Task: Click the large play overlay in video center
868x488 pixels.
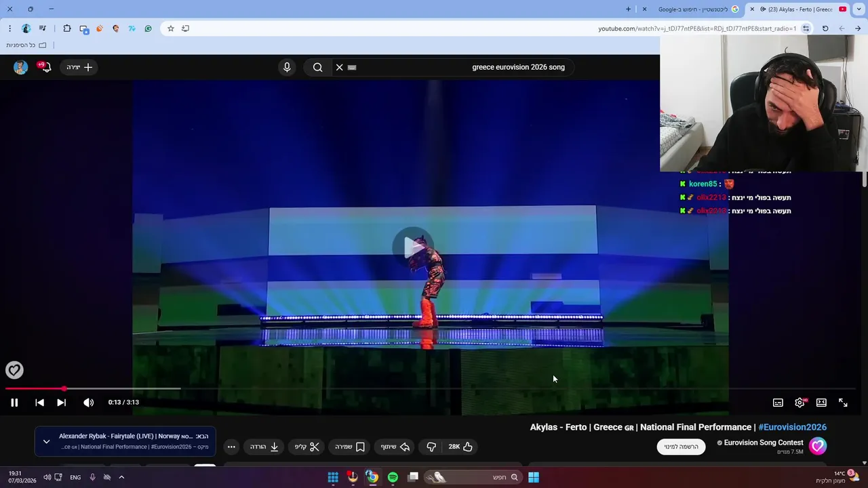Action: [413, 247]
